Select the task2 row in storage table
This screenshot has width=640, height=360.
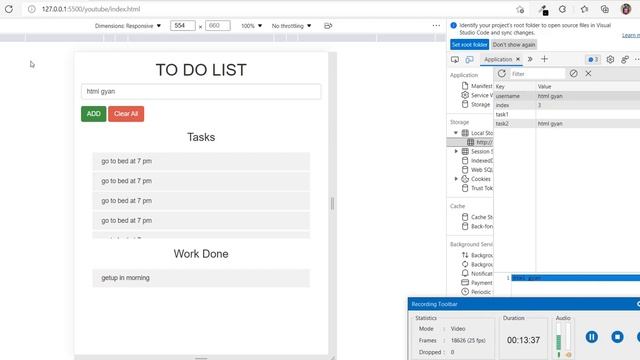pos(567,123)
